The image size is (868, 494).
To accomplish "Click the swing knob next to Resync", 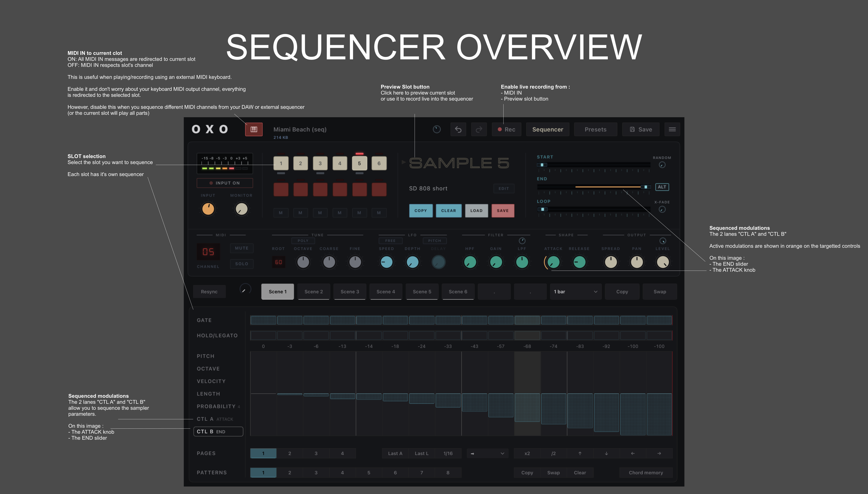I will coord(245,289).
